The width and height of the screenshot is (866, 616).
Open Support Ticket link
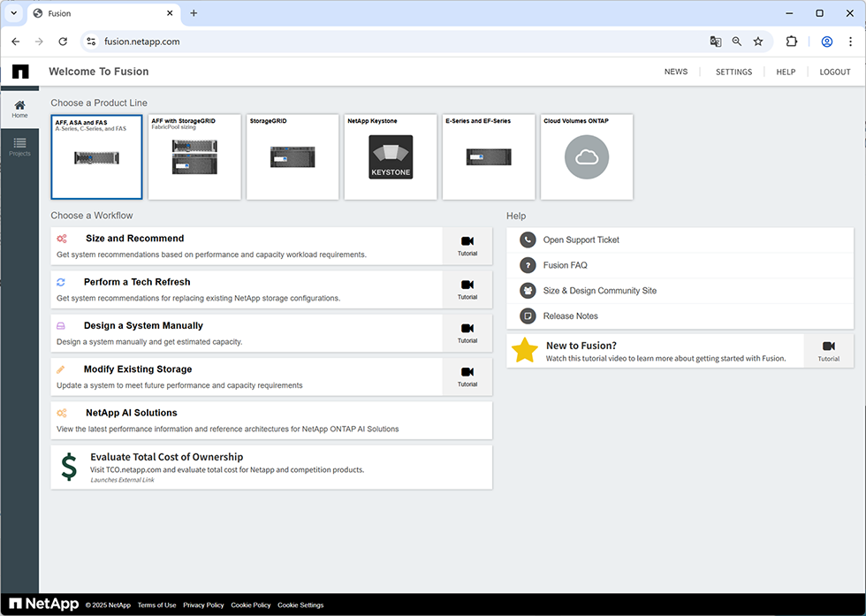coord(581,240)
